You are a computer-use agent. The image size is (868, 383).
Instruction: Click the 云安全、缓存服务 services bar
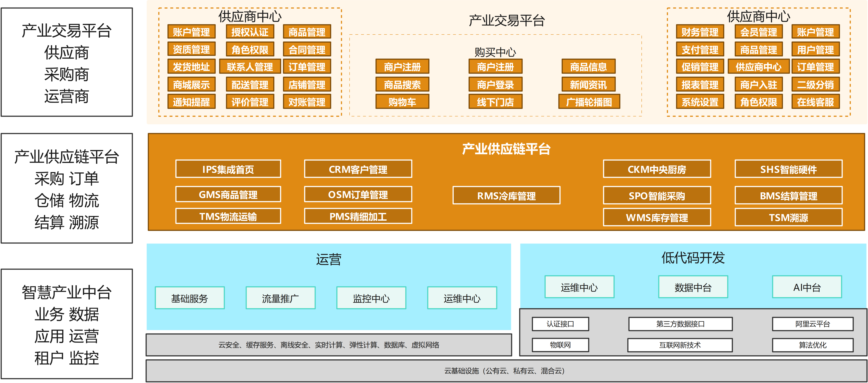(329, 345)
